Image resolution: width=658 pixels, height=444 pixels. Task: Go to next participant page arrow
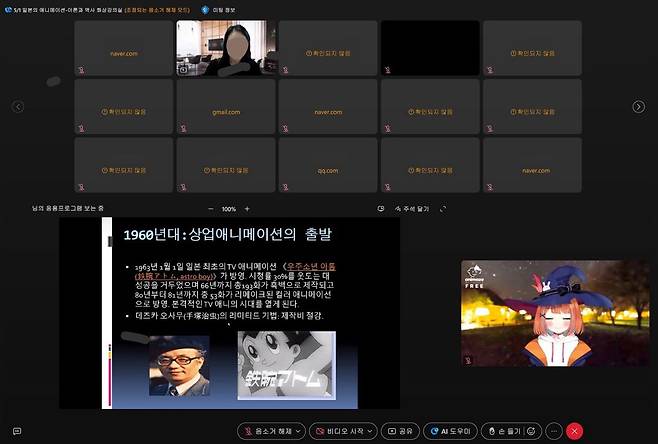tap(638, 107)
